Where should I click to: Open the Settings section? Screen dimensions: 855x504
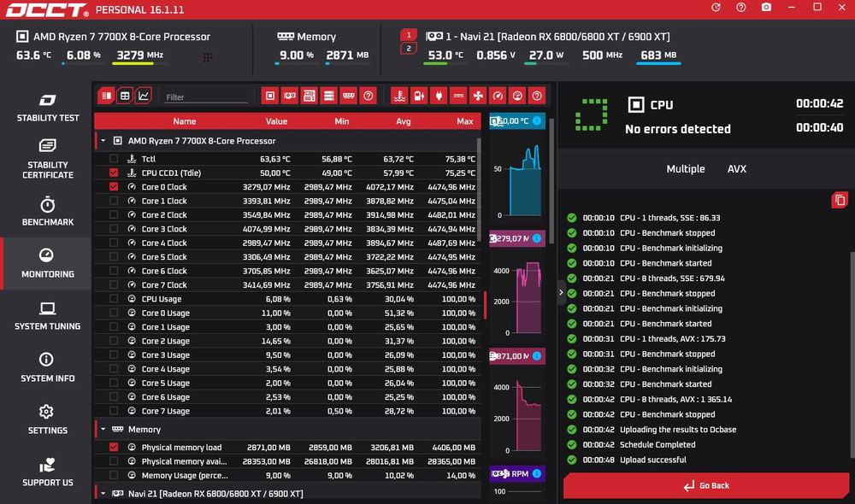(47, 419)
